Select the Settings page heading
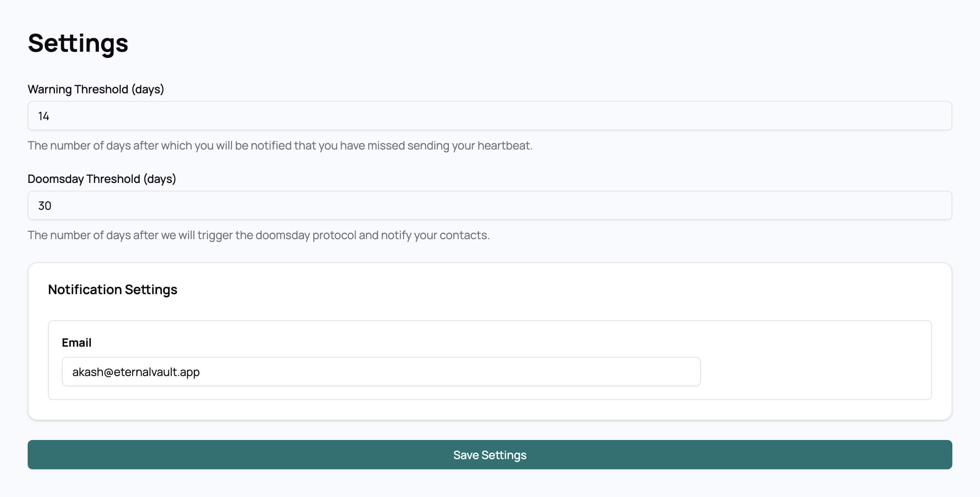 coord(78,43)
